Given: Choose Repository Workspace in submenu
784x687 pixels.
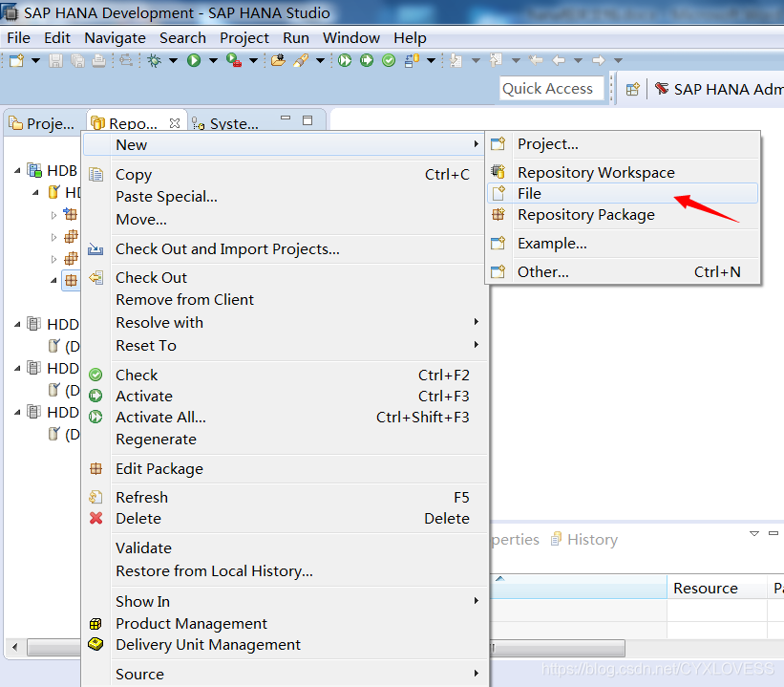Looking at the screenshot, I should tap(623, 173).
